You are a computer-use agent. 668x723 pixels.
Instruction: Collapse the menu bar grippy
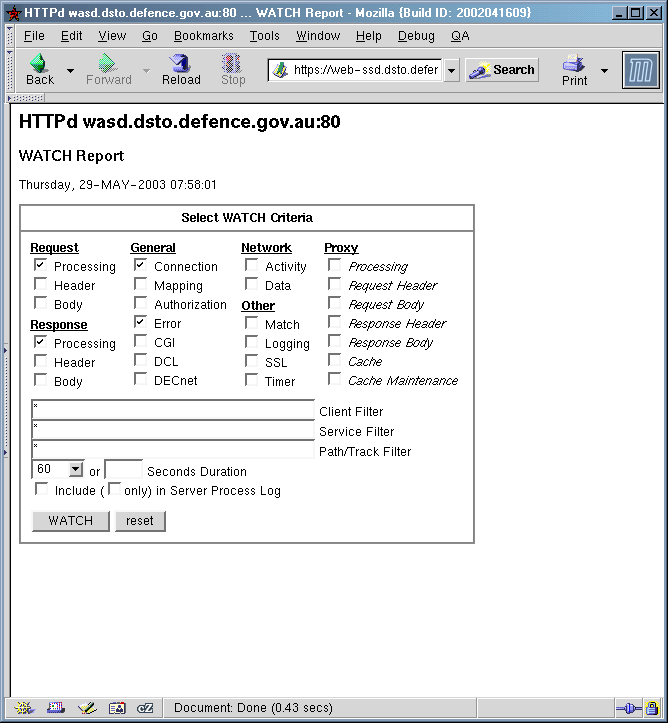[10, 36]
